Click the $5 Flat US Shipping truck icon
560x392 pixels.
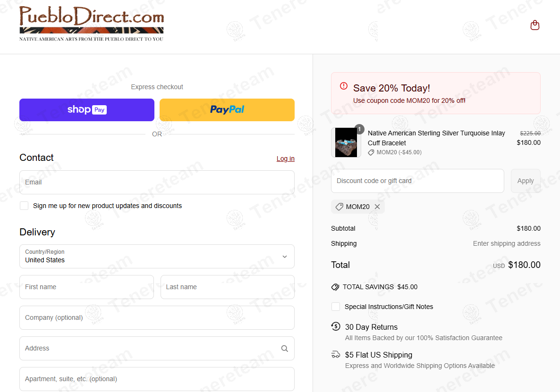pos(336,354)
